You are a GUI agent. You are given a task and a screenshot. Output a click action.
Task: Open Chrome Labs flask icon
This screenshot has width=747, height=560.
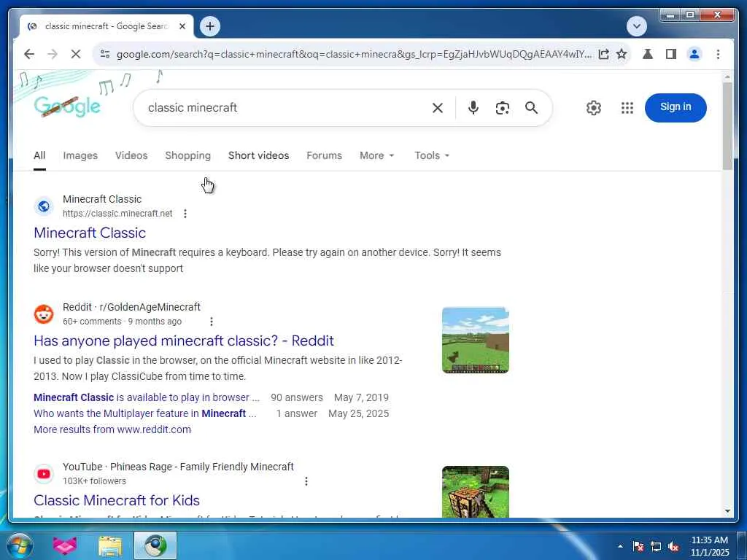(648, 54)
